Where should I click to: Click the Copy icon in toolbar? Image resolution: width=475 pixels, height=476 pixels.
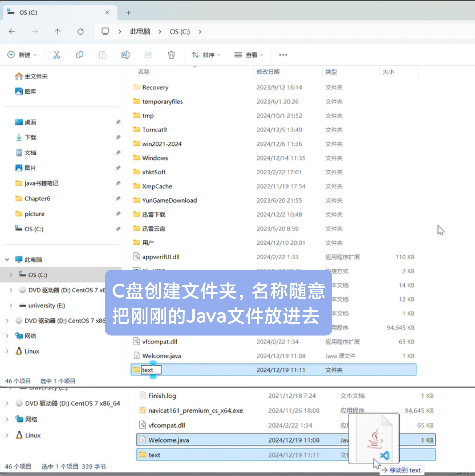[79, 55]
